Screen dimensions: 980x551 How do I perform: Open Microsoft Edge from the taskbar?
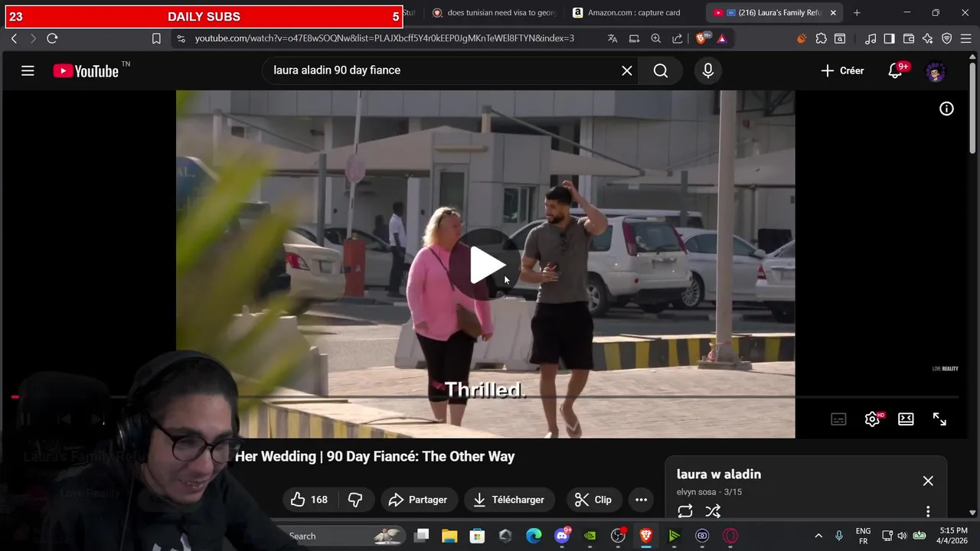click(x=534, y=536)
